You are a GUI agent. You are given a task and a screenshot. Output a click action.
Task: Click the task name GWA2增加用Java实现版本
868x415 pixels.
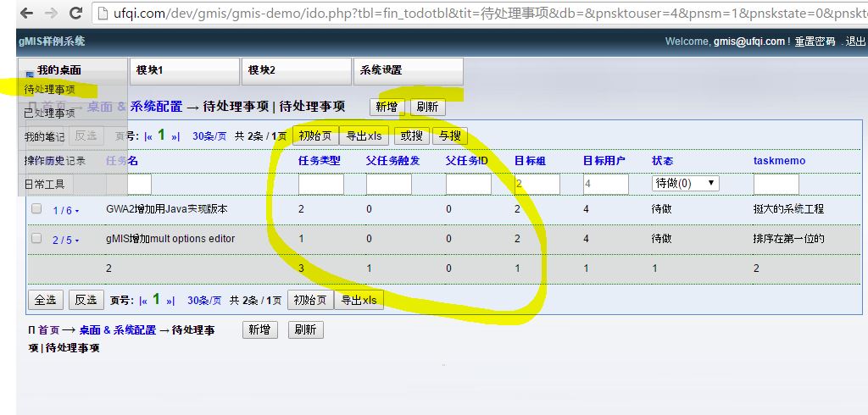click(x=167, y=209)
